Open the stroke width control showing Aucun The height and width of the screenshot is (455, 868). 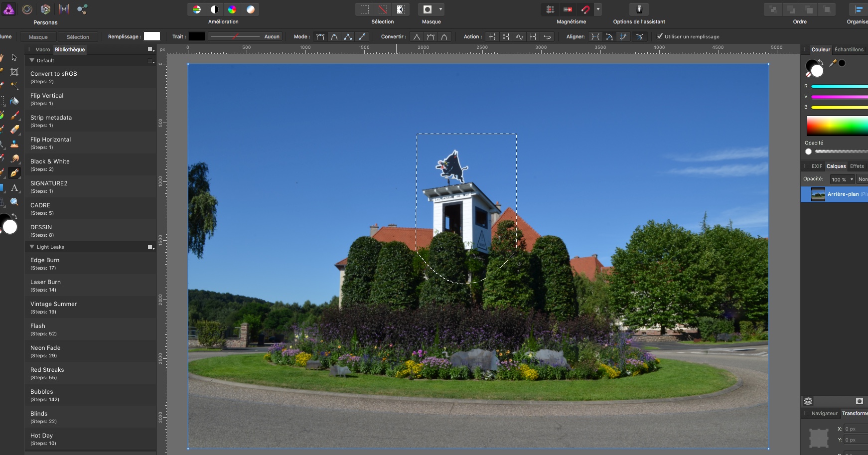point(245,36)
